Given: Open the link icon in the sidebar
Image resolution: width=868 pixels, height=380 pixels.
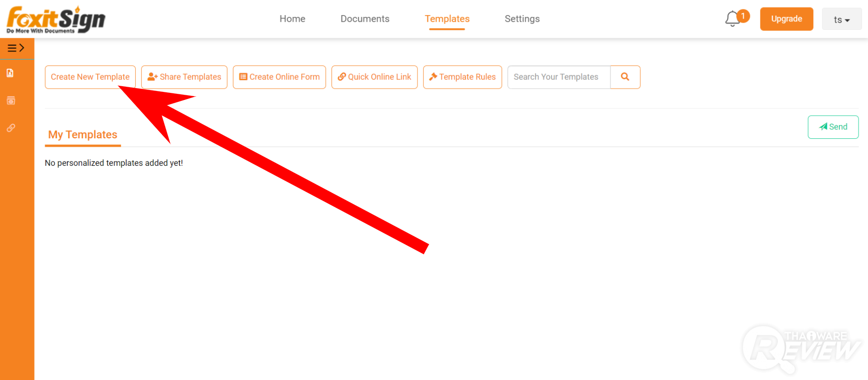Looking at the screenshot, I should tap(11, 128).
